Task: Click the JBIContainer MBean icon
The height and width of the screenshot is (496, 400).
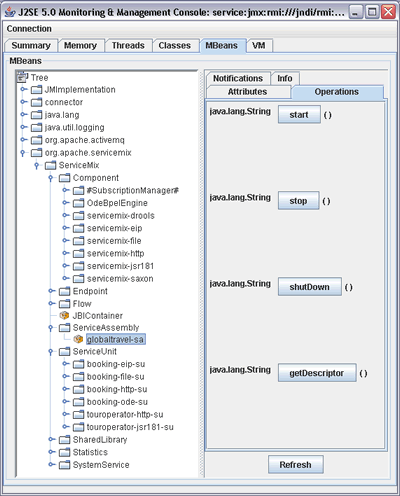Action: coord(64,315)
